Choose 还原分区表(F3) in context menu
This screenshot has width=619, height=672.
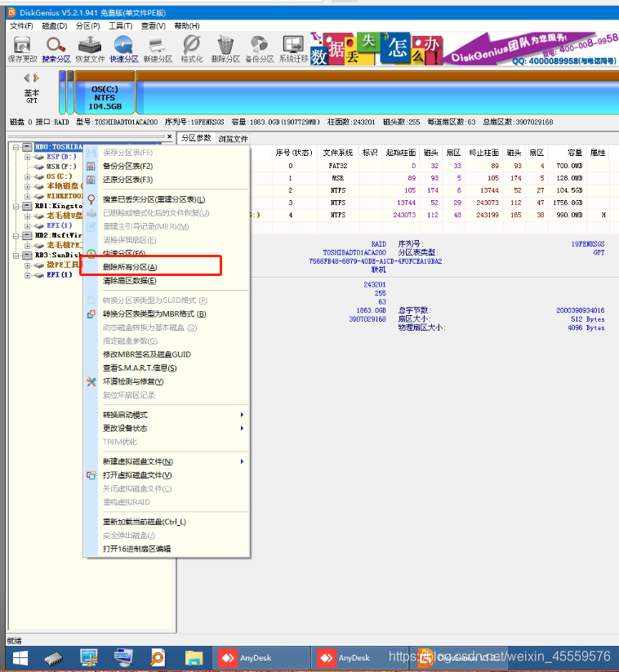(167, 180)
